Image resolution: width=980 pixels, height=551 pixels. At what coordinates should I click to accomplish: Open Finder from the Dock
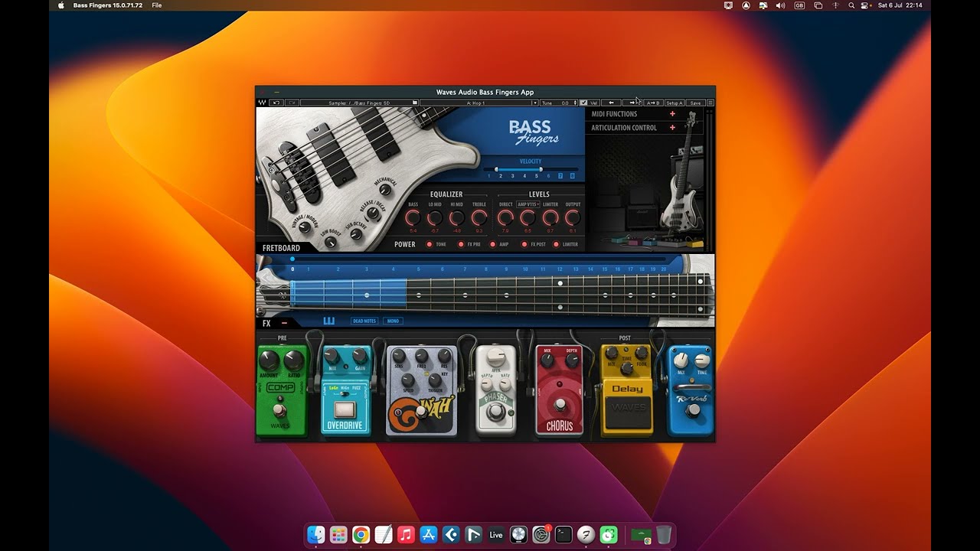point(316,534)
